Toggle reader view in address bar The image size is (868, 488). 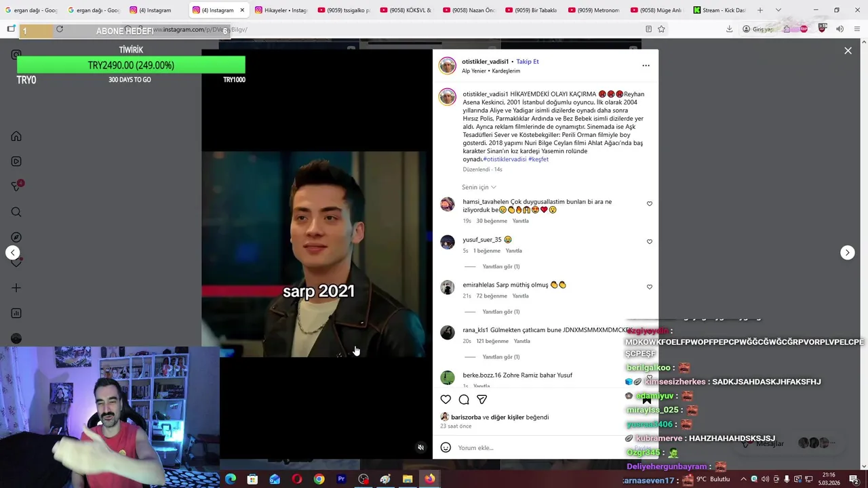[x=648, y=29]
